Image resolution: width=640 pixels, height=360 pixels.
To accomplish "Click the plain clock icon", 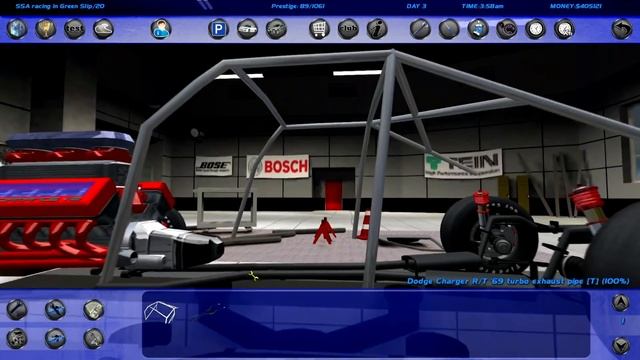I will click(536, 29).
